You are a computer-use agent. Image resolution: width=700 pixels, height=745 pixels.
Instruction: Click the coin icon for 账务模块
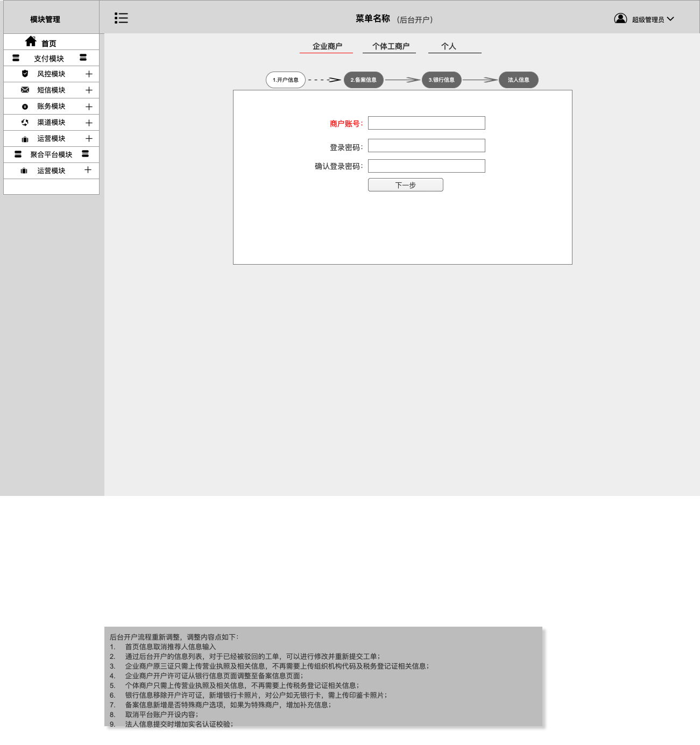pyautogui.click(x=25, y=107)
